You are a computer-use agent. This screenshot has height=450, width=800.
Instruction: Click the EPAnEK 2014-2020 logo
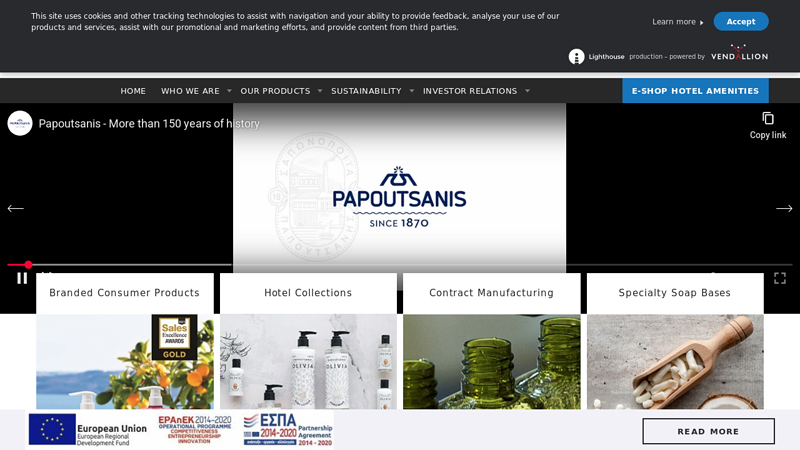coord(194,430)
